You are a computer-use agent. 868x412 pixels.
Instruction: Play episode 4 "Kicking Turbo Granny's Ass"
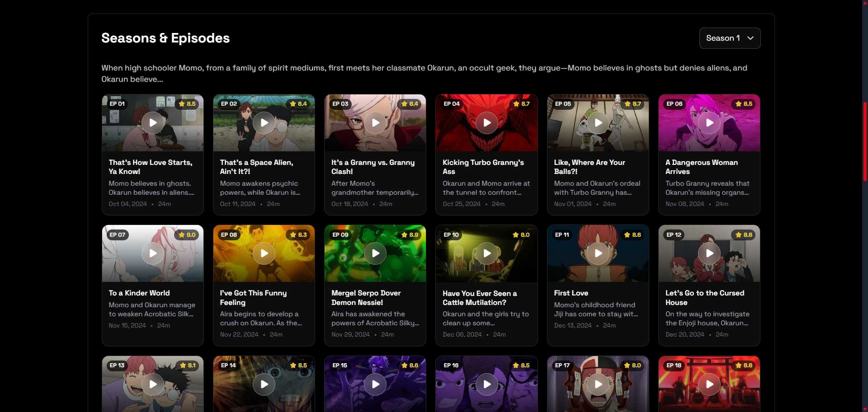(486, 122)
